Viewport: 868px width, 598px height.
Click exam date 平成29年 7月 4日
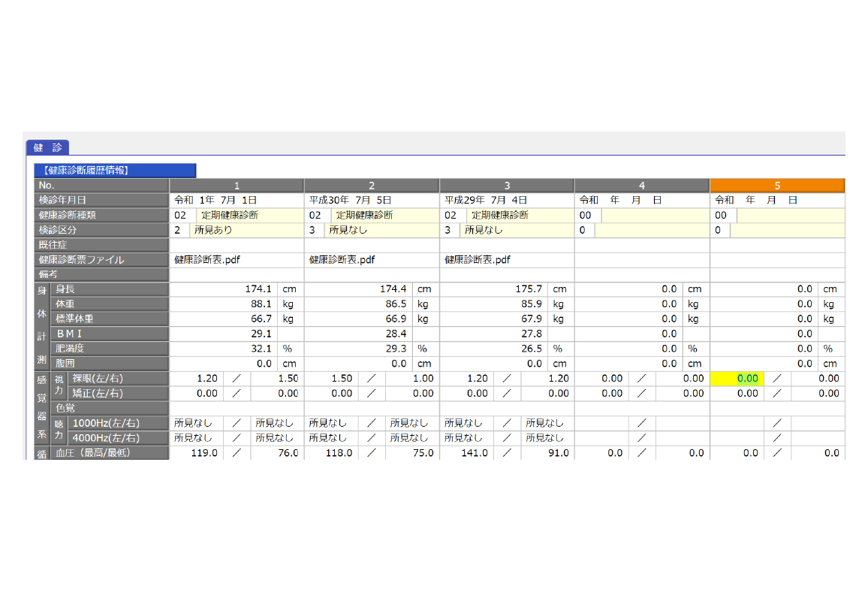507,201
